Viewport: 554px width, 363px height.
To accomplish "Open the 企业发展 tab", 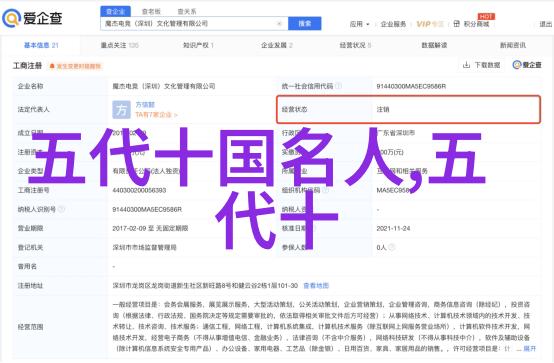I will tap(277, 45).
